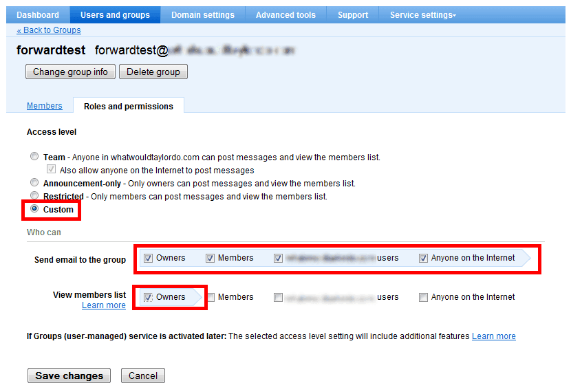Click Change group info button
The height and width of the screenshot is (392, 571).
(x=70, y=72)
